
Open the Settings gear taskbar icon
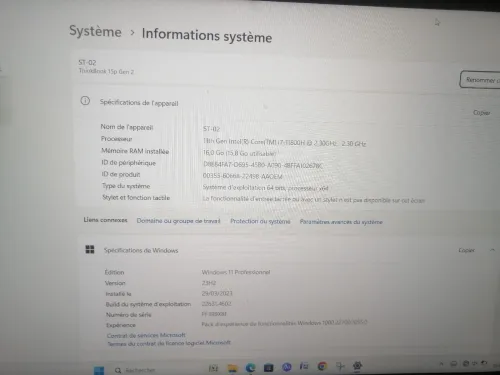click(x=357, y=366)
